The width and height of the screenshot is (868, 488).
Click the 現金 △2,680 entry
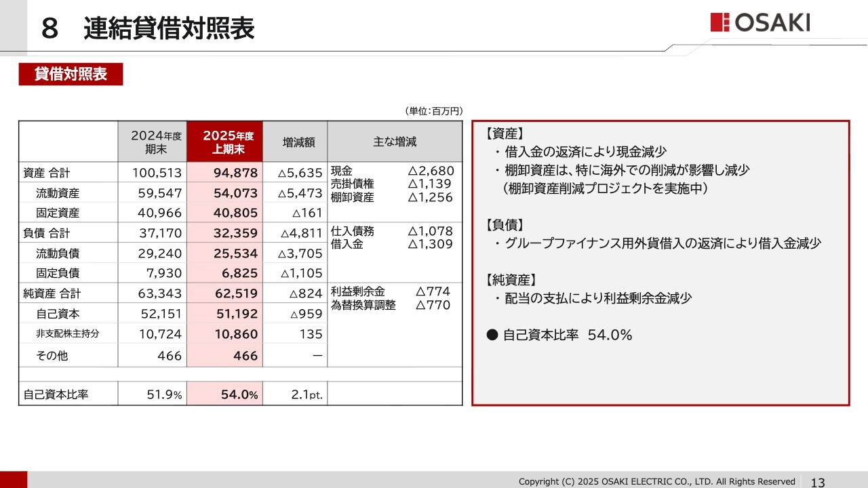coord(392,170)
